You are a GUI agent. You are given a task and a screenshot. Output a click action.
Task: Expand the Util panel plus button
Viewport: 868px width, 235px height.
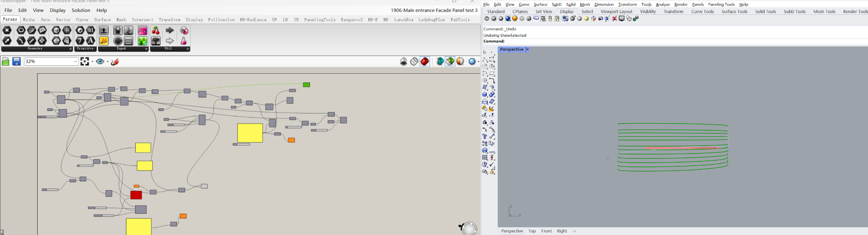[187, 49]
